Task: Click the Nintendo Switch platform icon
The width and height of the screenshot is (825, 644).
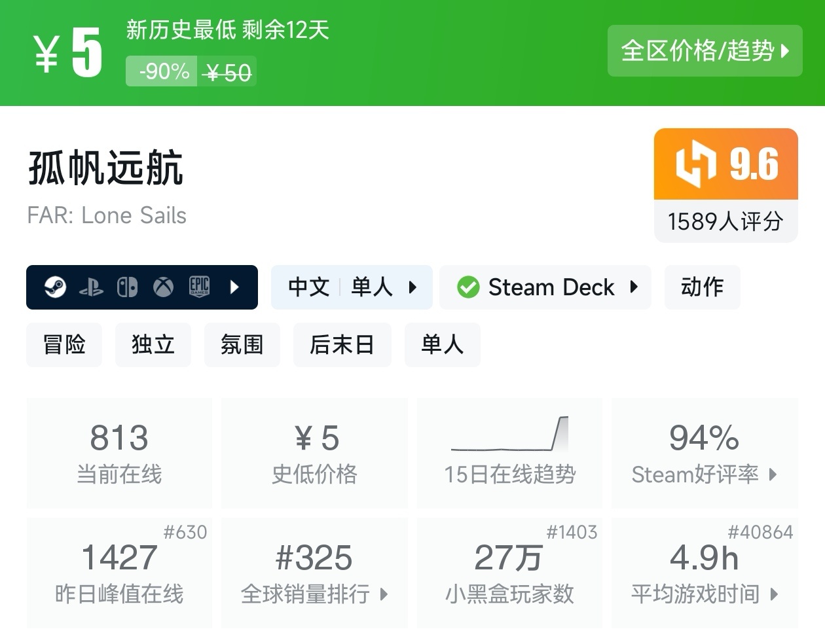Action: (127, 287)
